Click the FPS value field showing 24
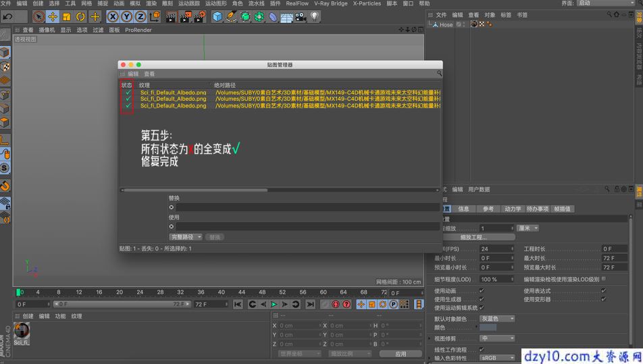This screenshot has height=364, width=643. [x=496, y=249]
